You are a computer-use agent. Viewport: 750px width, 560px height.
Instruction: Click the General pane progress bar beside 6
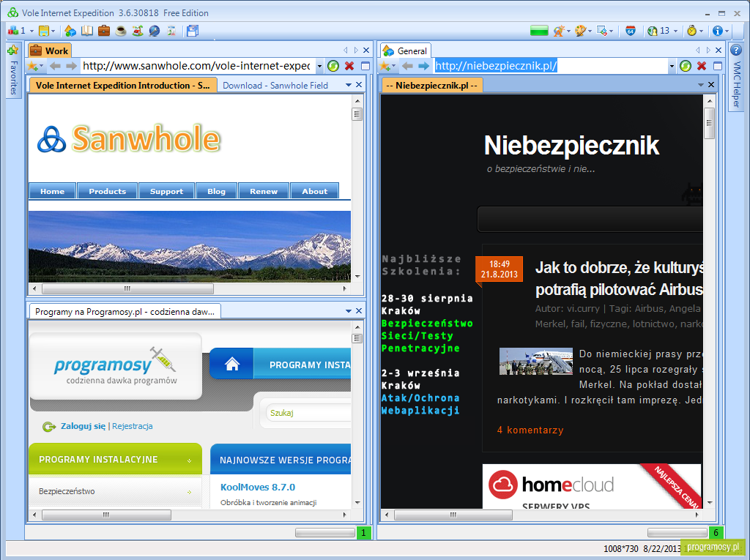pyautogui.click(x=677, y=532)
